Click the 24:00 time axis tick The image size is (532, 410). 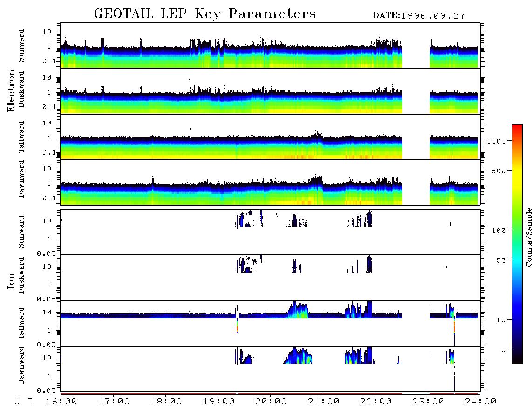tap(481, 402)
